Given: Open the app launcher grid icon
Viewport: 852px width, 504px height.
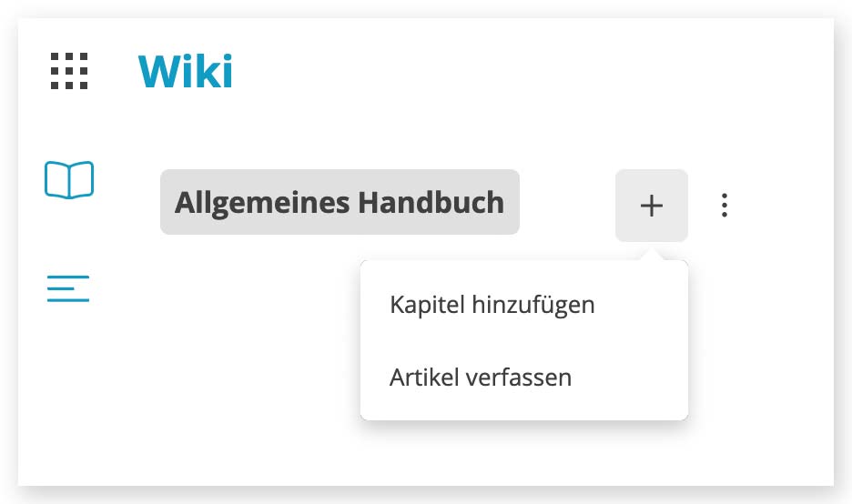Looking at the screenshot, I should click(x=69, y=71).
